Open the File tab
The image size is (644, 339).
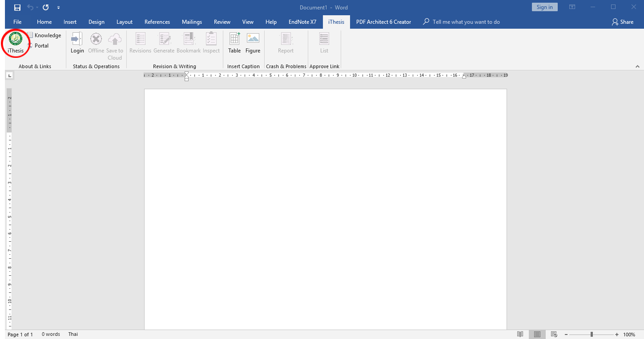tap(17, 22)
